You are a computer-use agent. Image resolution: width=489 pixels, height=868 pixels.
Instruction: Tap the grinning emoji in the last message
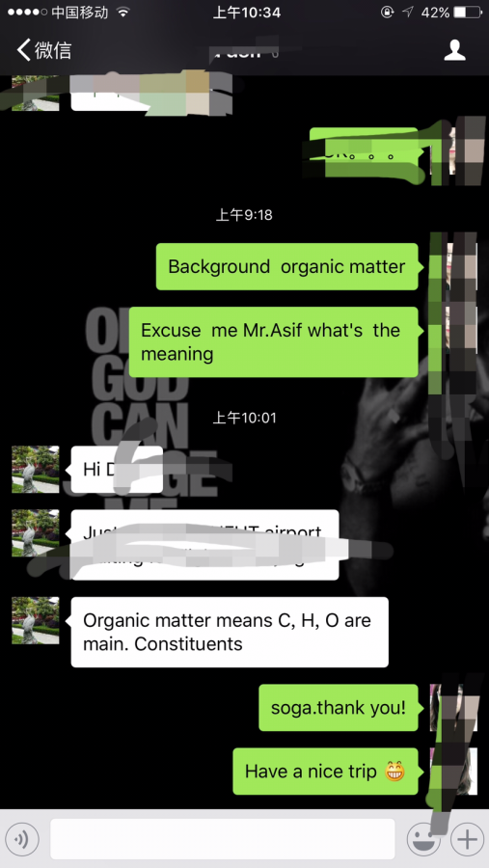point(394,772)
